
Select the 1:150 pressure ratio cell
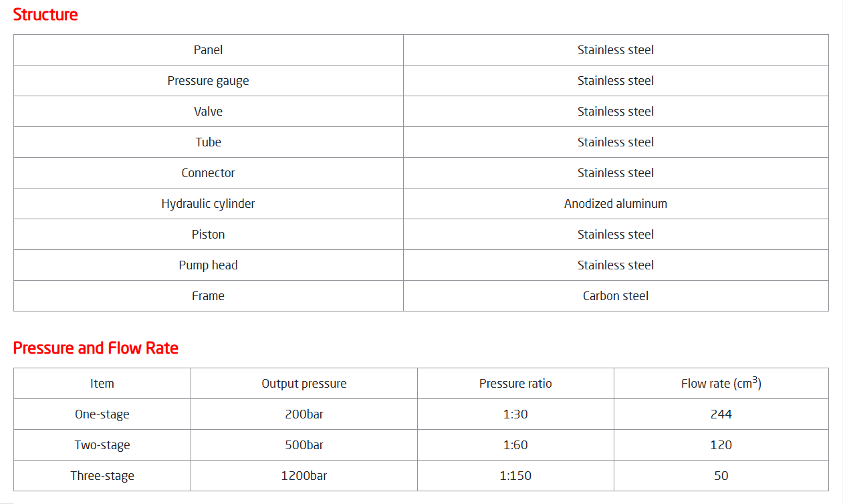(x=515, y=476)
